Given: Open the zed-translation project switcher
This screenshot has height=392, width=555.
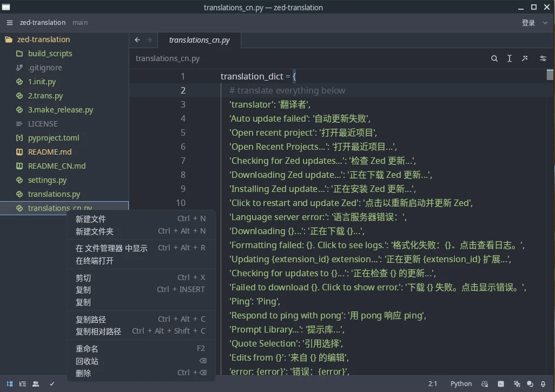Looking at the screenshot, I should click(x=43, y=23).
